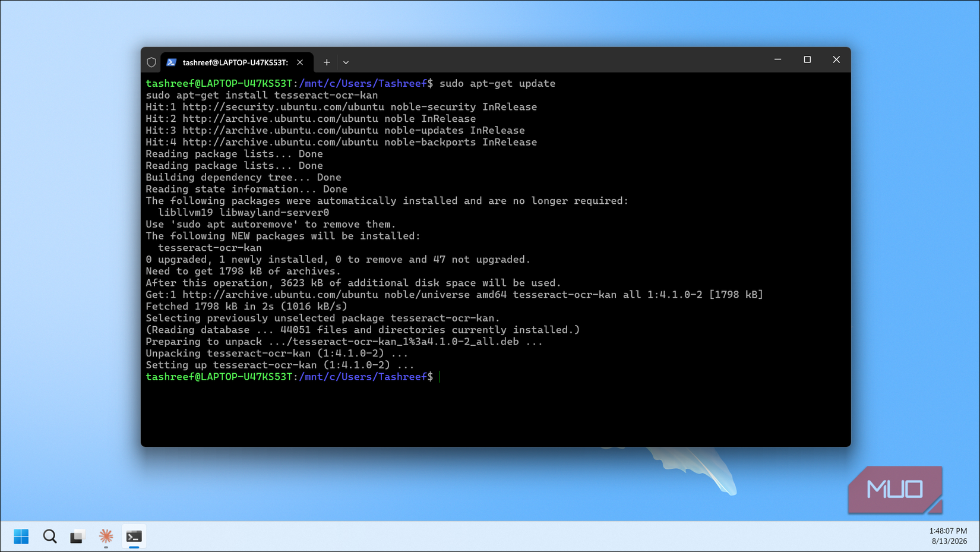Open Task View from the taskbar
This screenshot has height=552, width=980.
pyautogui.click(x=77, y=537)
